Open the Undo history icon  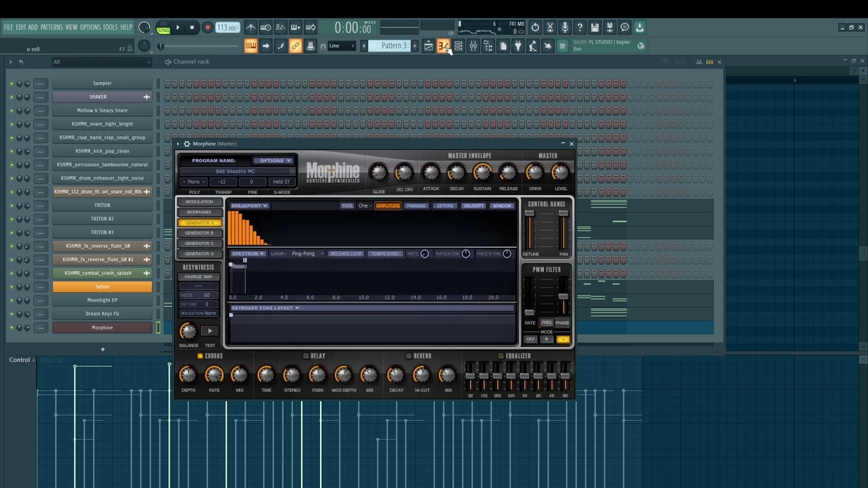coord(535,28)
